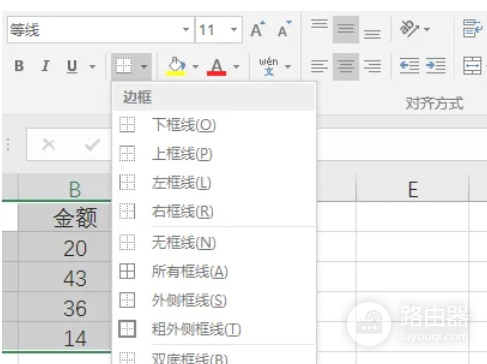Click the wrap text icon
The image size is (487, 364).
pos(473,29)
